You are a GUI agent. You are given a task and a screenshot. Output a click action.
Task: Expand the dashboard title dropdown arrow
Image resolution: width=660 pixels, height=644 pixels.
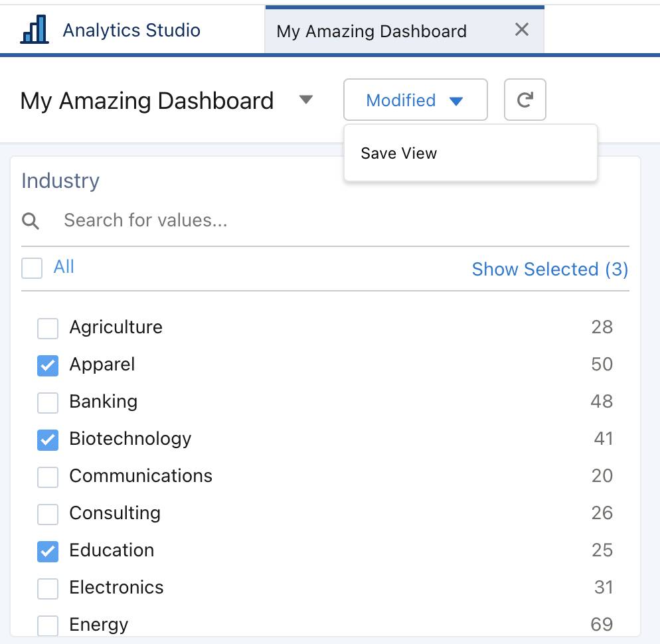click(307, 100)
